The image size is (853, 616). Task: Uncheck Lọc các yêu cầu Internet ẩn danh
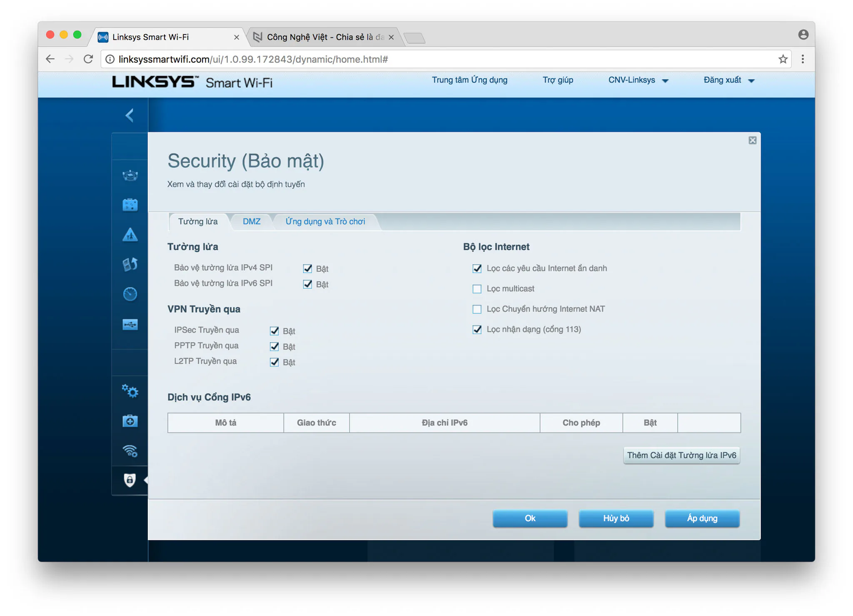[477, 268]
